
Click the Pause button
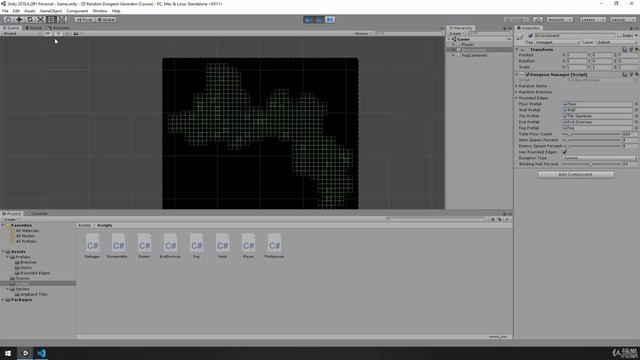pos(319,20)
